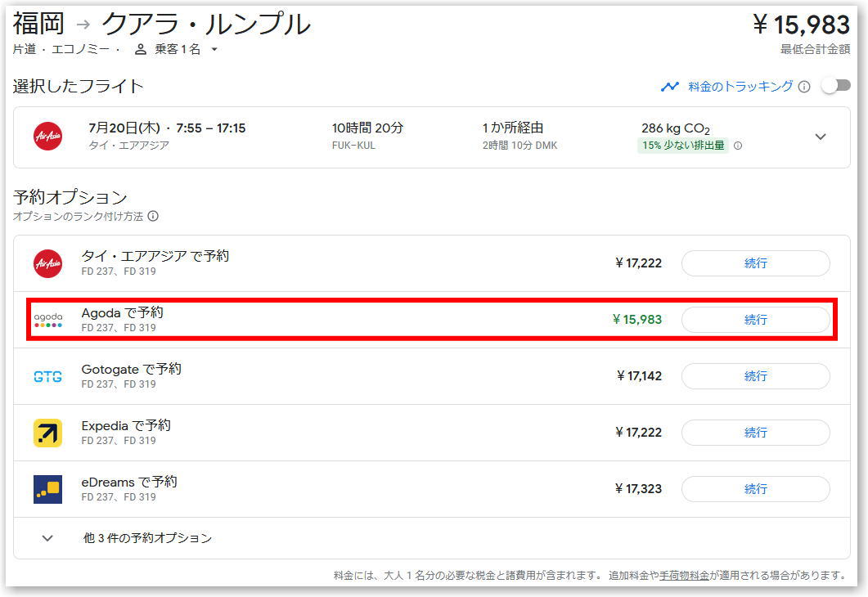The height and width of the screenshot is (597, 868).
Task: Click オプションのランク付け方法 text
Action: tap(78, 217)
